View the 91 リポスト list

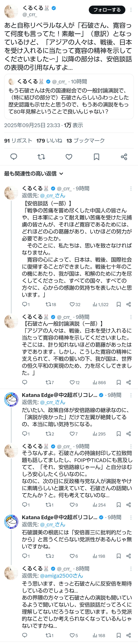[18, 141]
